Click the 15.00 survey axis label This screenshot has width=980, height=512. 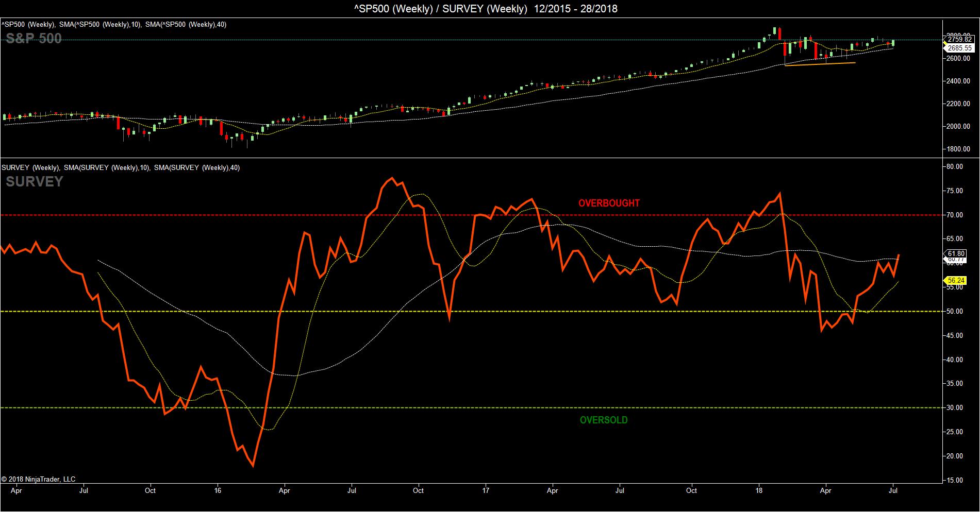(955, 480)
